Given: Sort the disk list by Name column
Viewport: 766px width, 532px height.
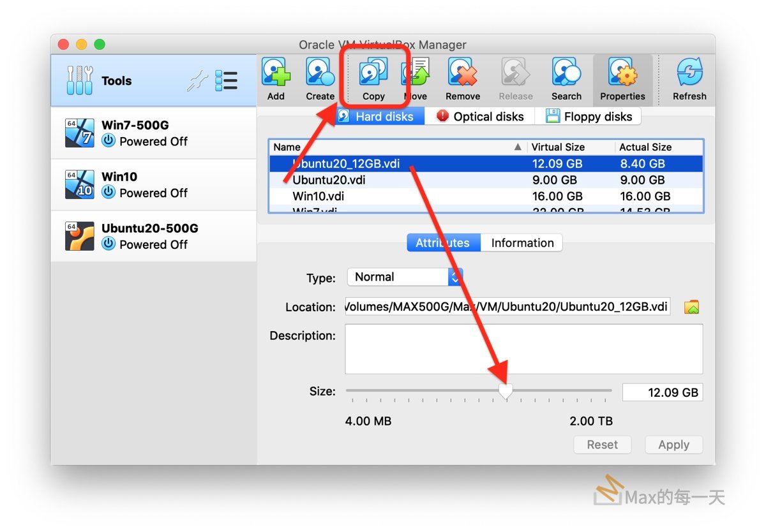Looking at the screenshot, I should click(398, 147).
